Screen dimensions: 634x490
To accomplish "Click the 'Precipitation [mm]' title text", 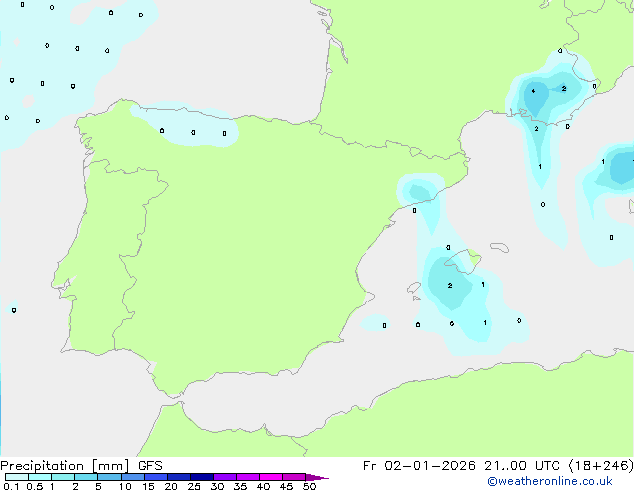I will [65, 466].
